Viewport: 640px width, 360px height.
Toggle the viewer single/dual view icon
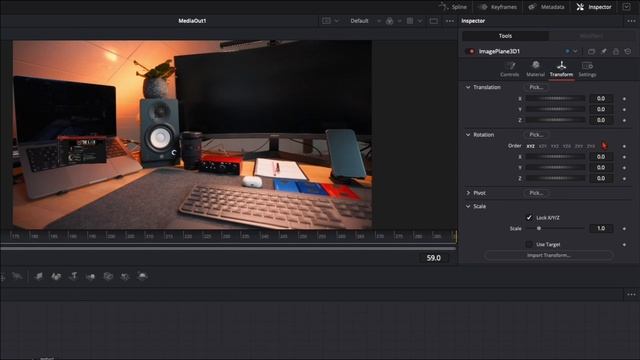pos(433,21)
